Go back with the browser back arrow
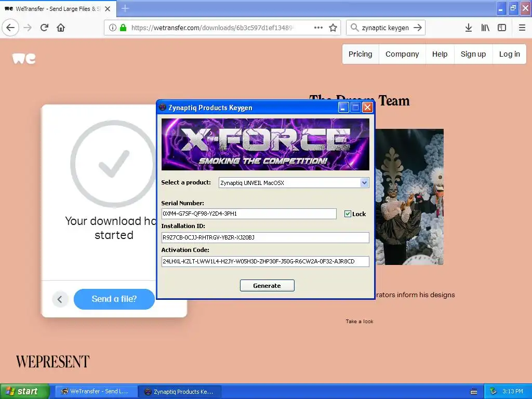This screenshot has width=532, height=399. click(10, 28)
